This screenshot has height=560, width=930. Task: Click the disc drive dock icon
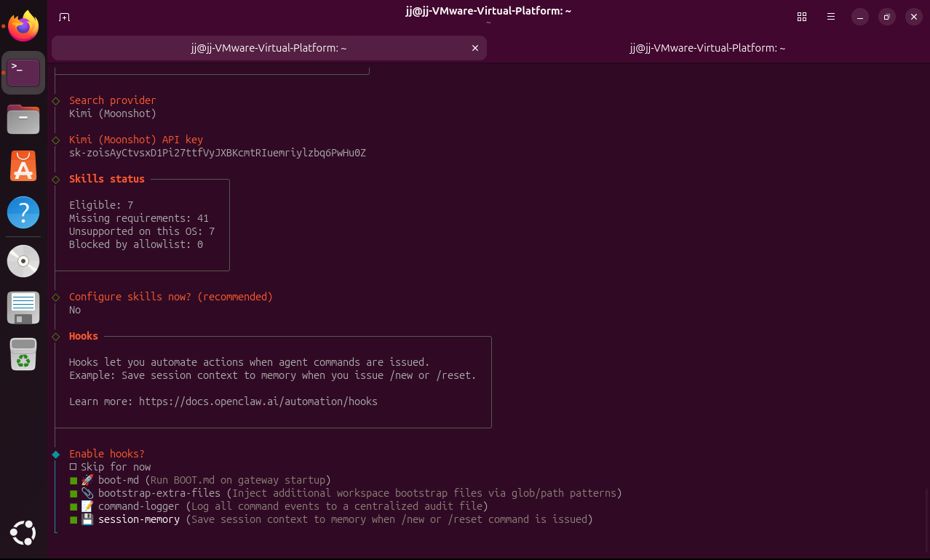click(23, 260)
